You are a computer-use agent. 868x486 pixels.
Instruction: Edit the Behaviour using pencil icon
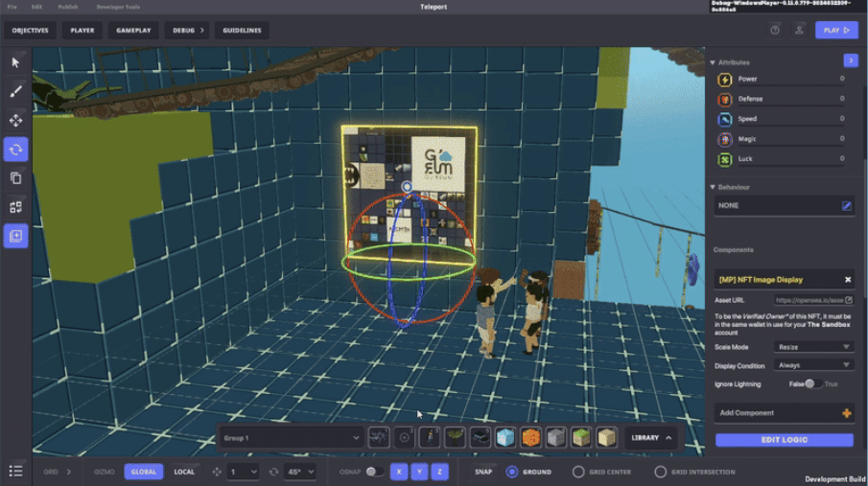pos(846,205)
